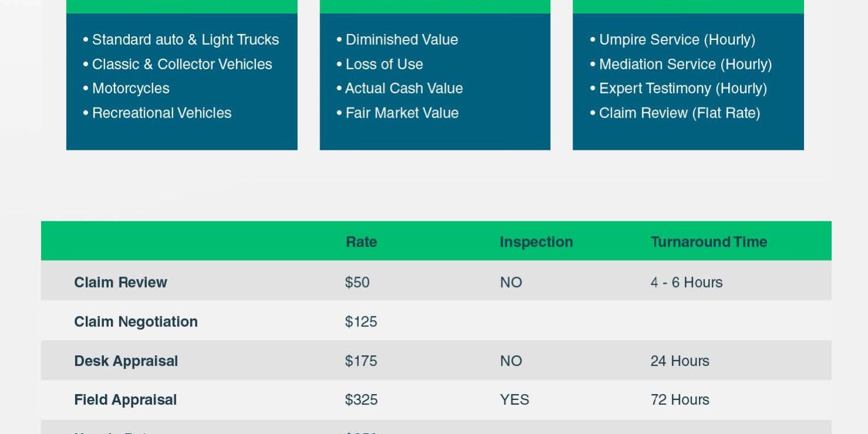Click the Standard auto & Light Trucks item
This screenshot has height=434, width=868.
(x=185, y=39)
